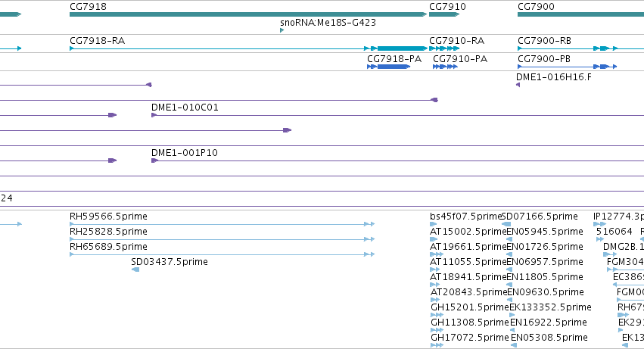Click the SD03437.5prime arrow glyph

[135, 270]
